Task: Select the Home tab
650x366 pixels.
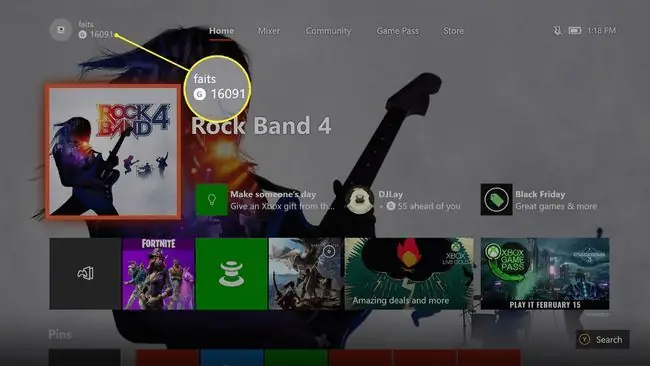Action: tap(221, 31)
